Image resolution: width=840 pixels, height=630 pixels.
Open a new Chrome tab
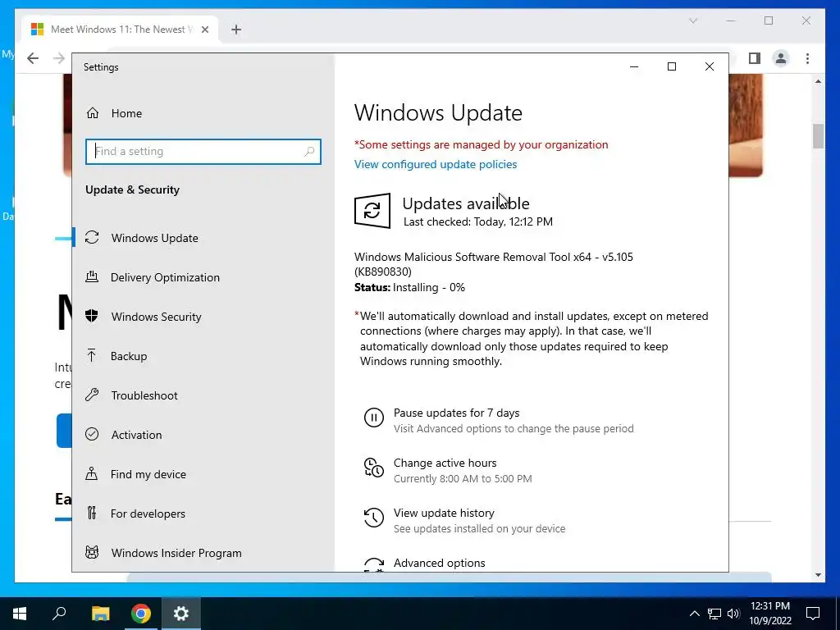(236, 30)
